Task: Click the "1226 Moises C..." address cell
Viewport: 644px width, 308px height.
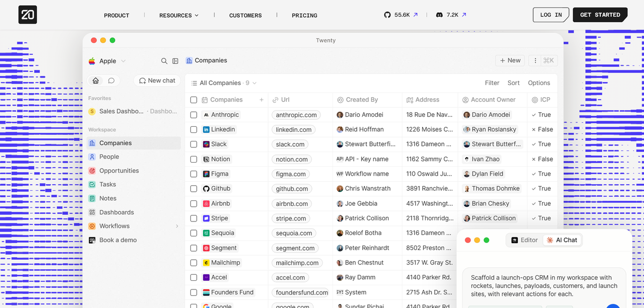Action: click(x=430, y=129)
